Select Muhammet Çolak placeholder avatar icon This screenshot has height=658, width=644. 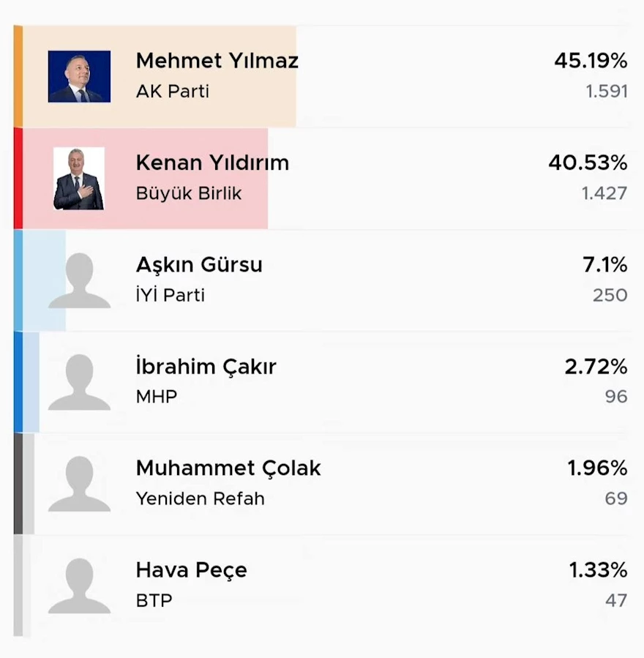coord(79,484)
